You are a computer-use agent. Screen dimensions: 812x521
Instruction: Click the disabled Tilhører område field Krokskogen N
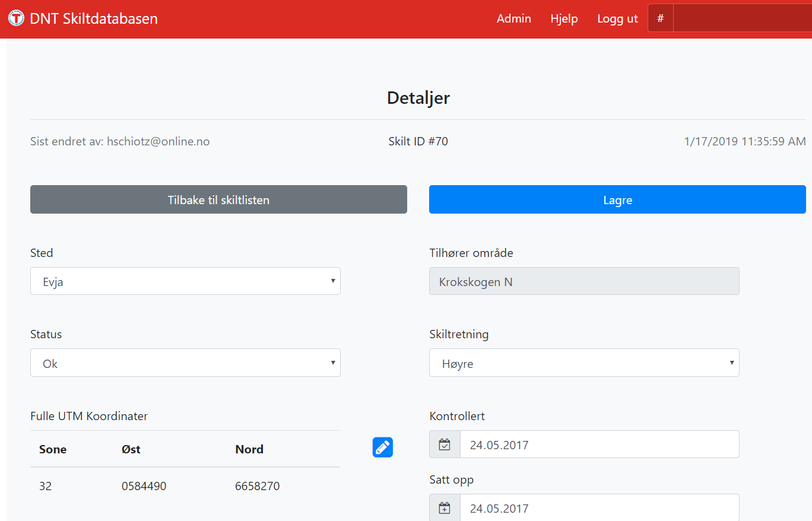tap(584, 281)
